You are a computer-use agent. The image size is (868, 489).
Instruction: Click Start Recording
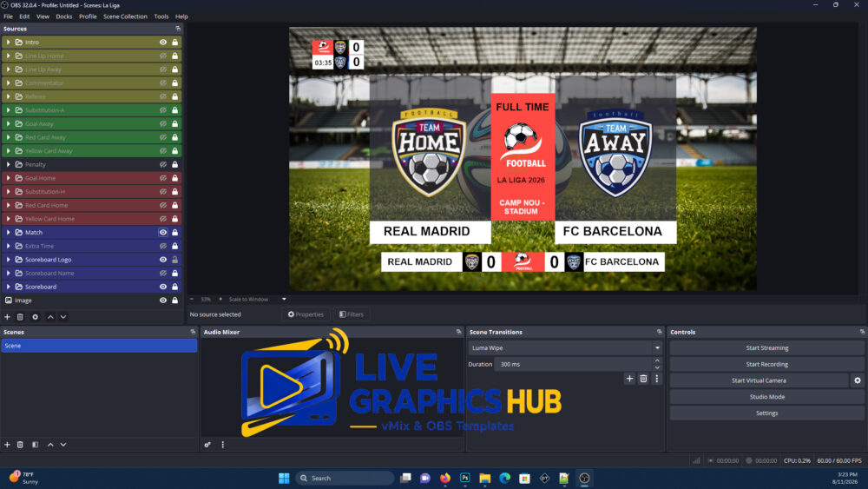click(x=766, y=365)
